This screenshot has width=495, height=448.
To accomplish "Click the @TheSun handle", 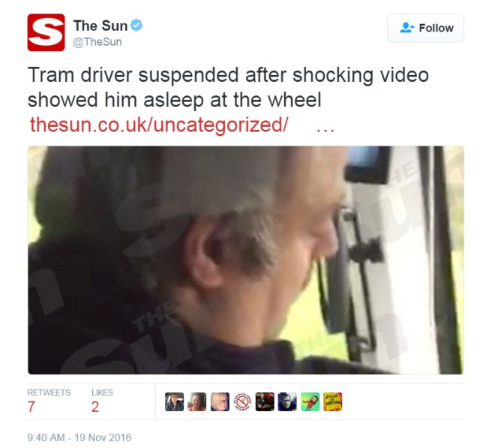I will (97, 42).
